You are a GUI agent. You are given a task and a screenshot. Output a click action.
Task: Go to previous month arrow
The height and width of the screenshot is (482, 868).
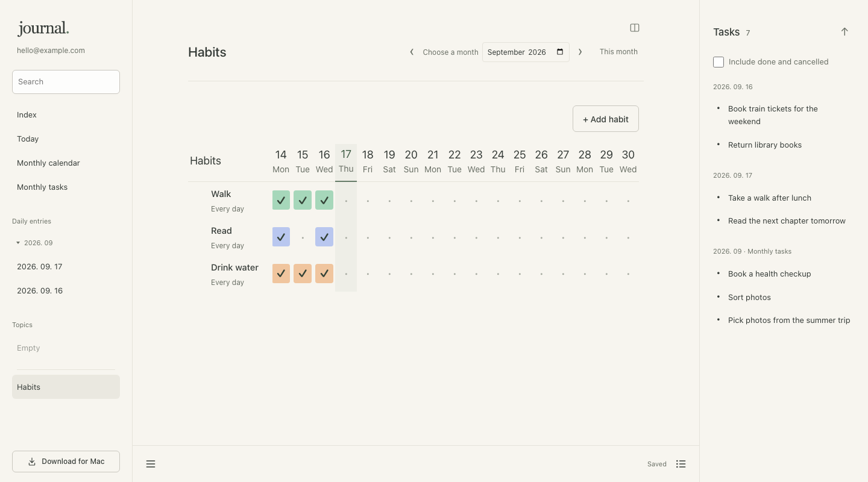[x=412, y=52]
